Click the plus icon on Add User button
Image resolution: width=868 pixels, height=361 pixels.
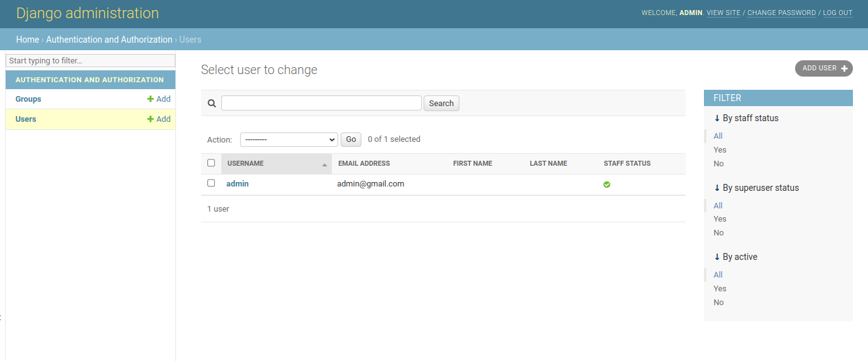click(x=844, y=68)
